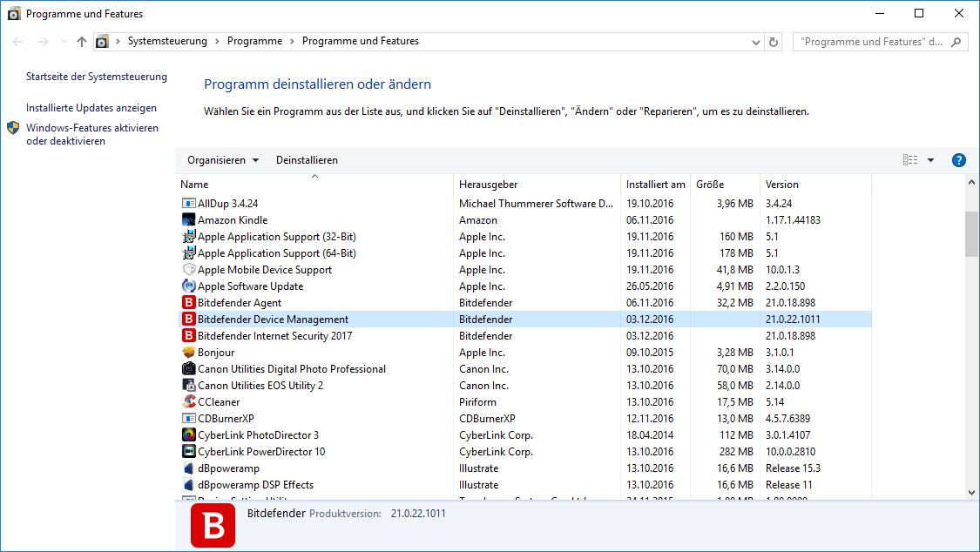Expand the chevron after Programme in the breadcrumb
The image size is (980, 552).
click(x=292, y=41)
